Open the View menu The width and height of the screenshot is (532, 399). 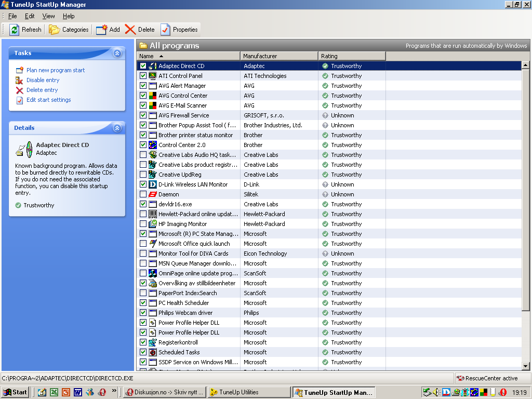point(48,16)
